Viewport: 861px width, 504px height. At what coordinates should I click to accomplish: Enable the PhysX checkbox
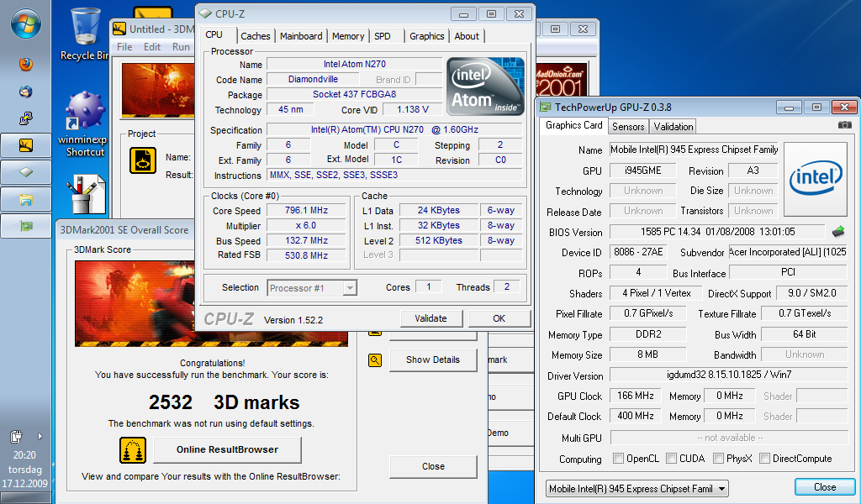[718, 458]
